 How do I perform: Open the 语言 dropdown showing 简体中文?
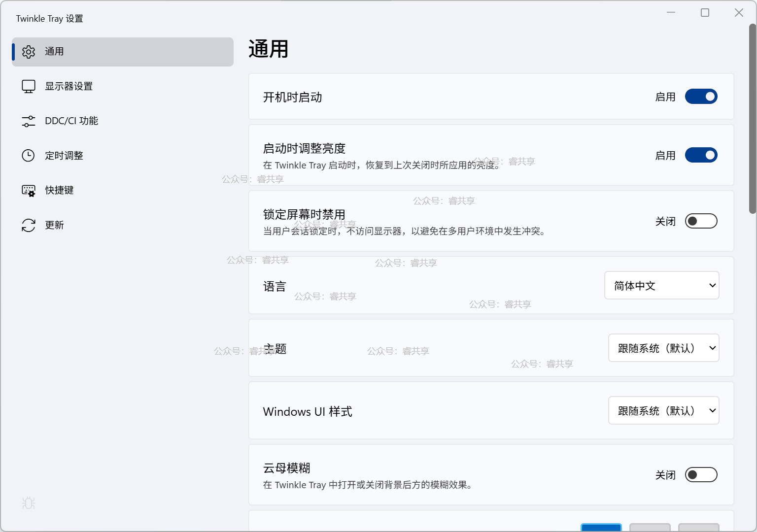pyautogui.click(x=661, y=286)
